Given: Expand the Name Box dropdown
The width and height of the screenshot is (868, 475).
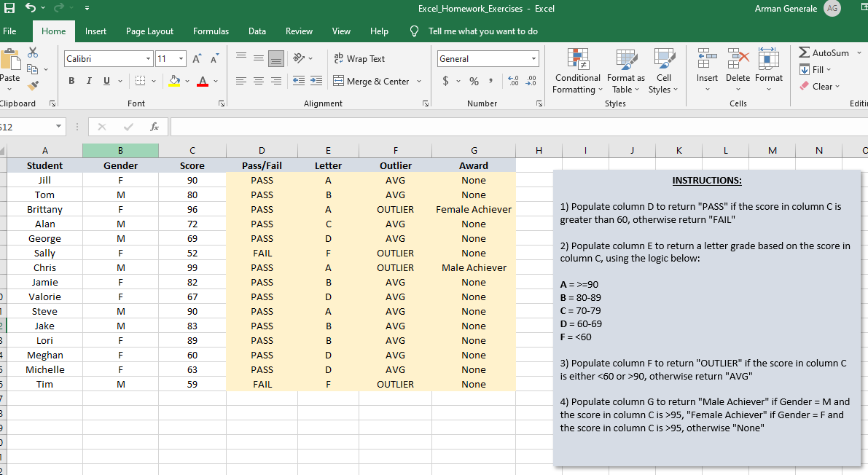Looking at the screenshot, I should click(58, 127).
